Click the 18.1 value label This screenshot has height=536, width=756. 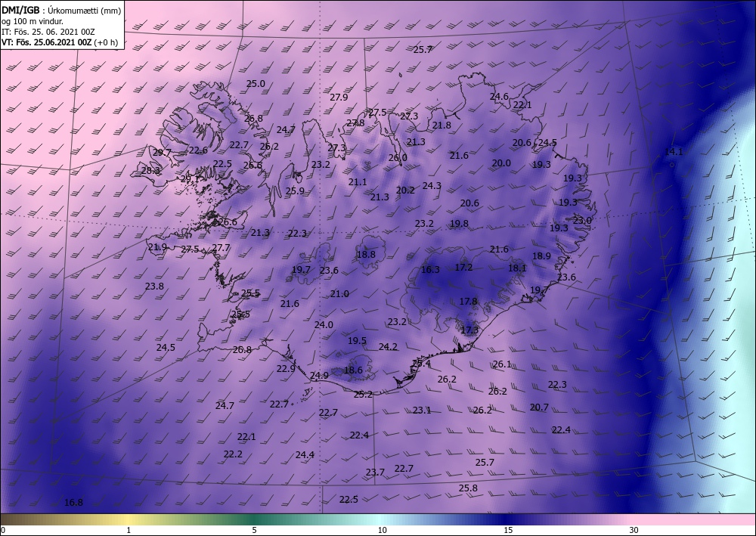[x=517, y=268]
